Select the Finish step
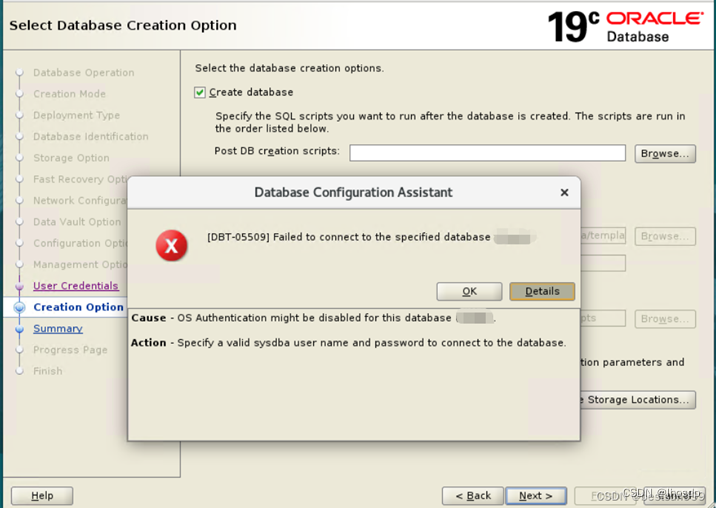The height and width of the screenshot is (508, 716). click(48, 371)
